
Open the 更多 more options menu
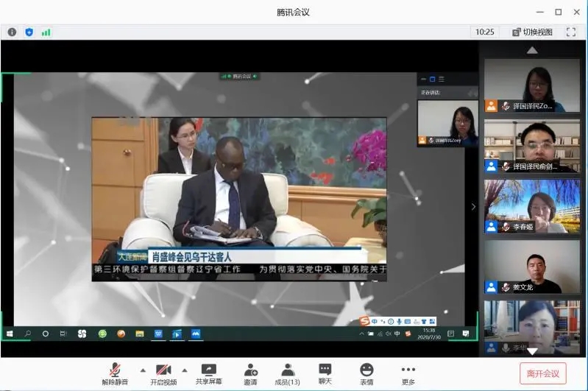pyautogui.click(x=408, y=374)
